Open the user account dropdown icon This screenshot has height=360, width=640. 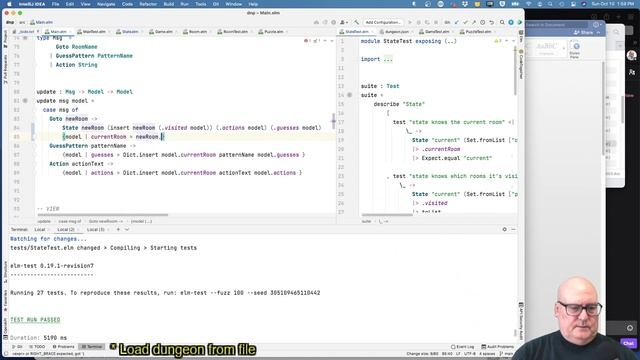[x=344, y=22]
